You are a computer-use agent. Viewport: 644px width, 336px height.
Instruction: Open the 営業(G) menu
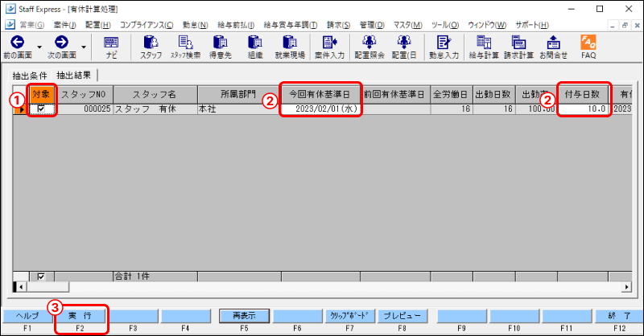pos(32,25)
